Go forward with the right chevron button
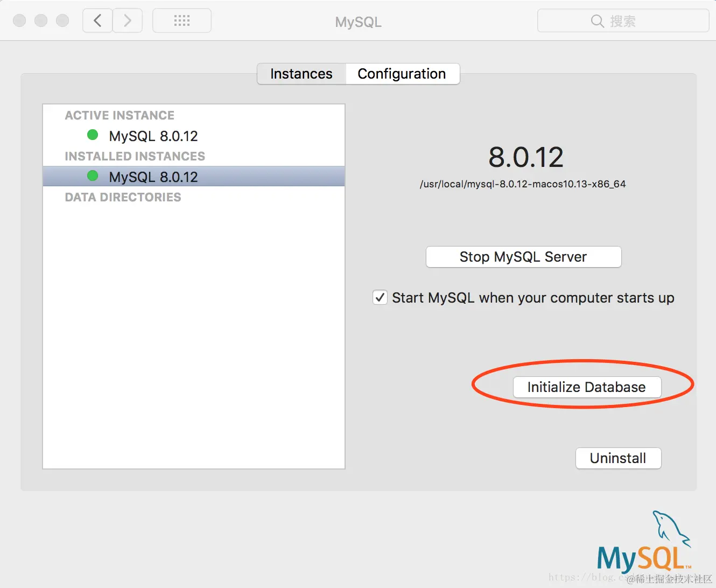The width and height of the screenshot is (716, 588). click(x=128, y=21)
